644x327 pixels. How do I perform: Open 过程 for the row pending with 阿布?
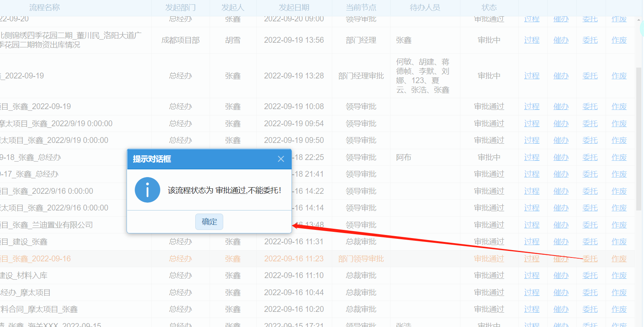click(531, 157)
